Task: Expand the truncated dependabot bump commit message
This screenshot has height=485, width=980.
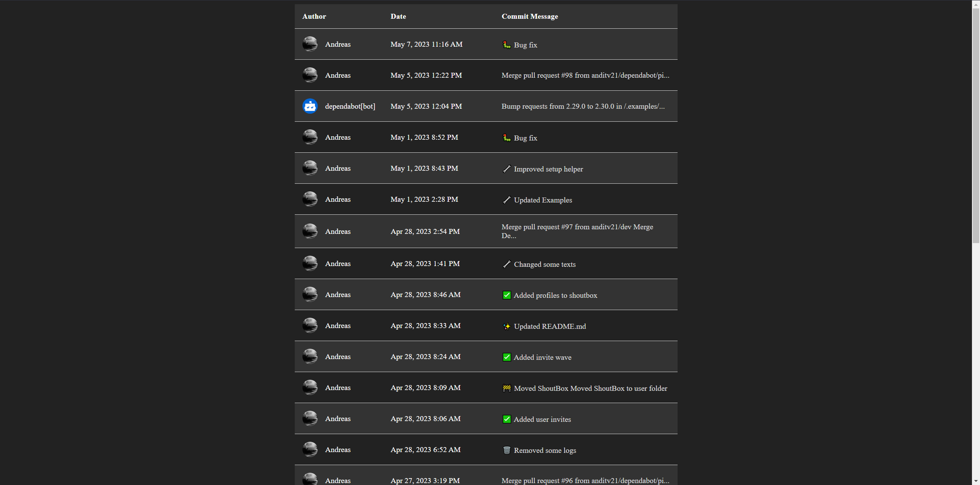Action: [583, 106]
